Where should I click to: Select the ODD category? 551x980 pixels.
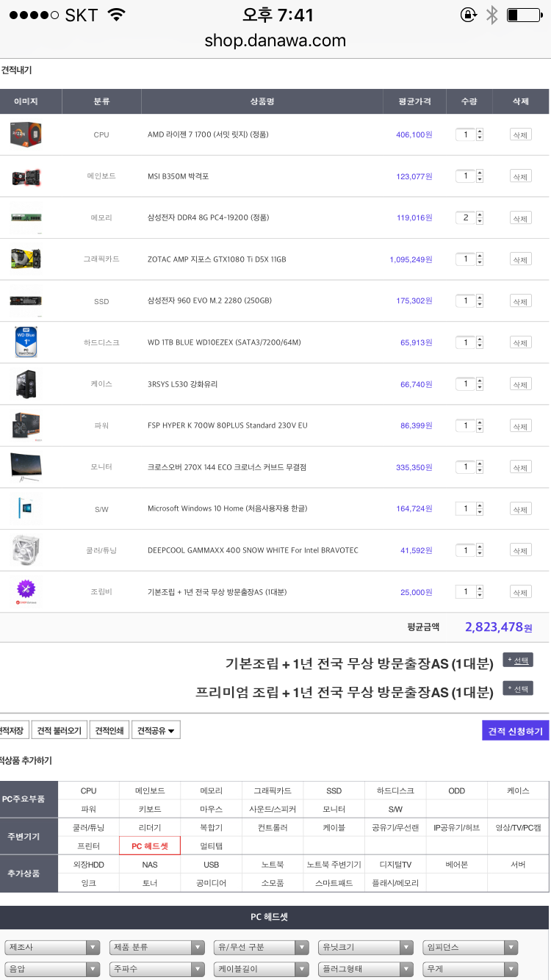(456, 790)
